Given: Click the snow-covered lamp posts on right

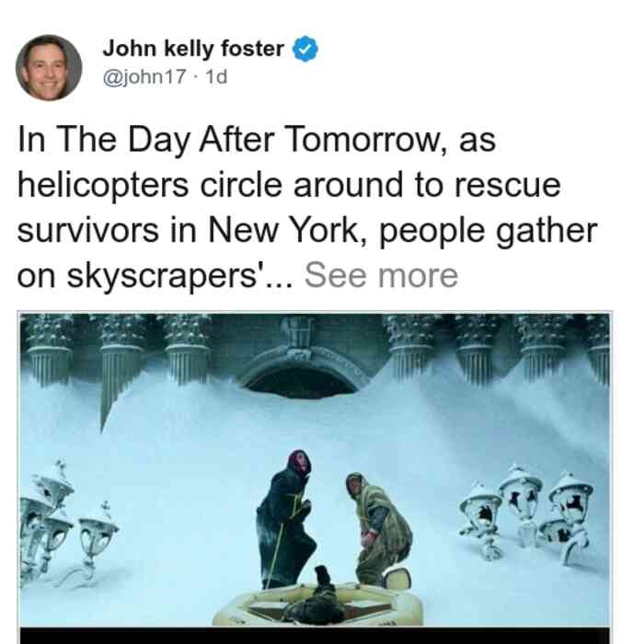Looking at the screenshot, I should (x=528, y=513).
